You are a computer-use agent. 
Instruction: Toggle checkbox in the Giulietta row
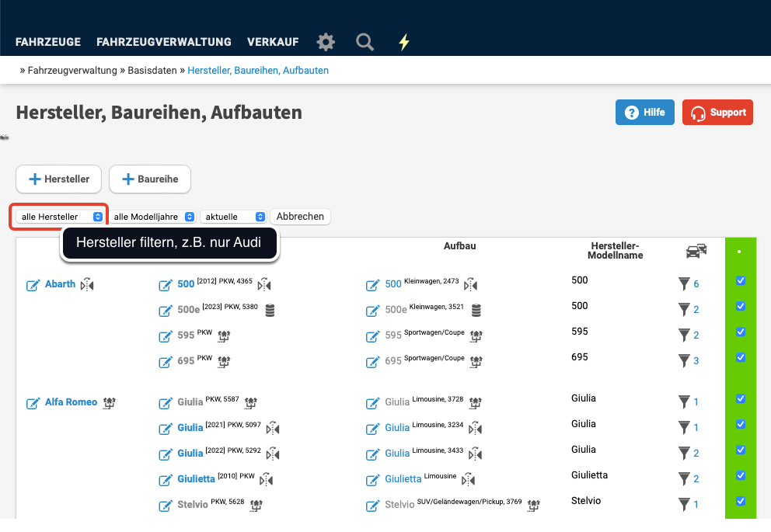(x=741, y=475)
